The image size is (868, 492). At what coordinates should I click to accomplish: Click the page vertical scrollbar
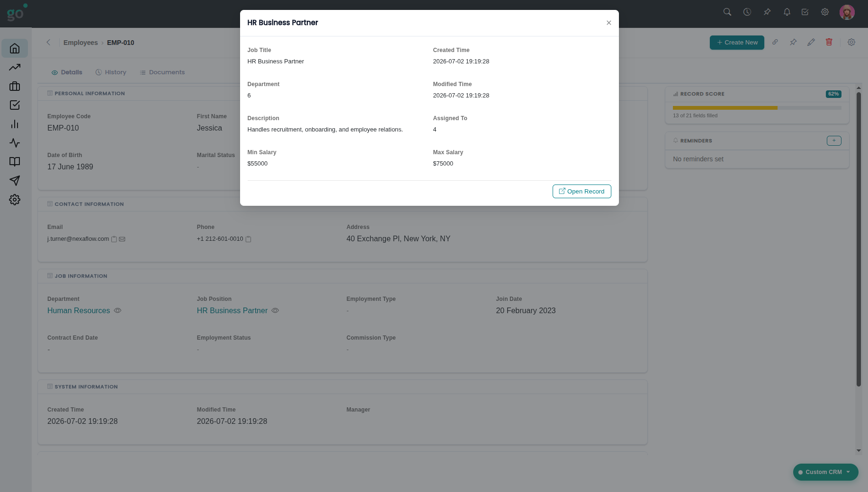(859, 239)
